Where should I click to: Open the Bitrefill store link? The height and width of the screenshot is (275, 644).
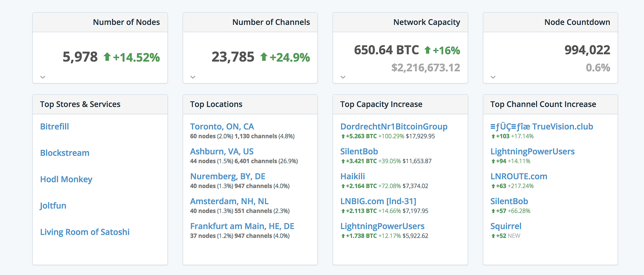[x=54, y=126]
